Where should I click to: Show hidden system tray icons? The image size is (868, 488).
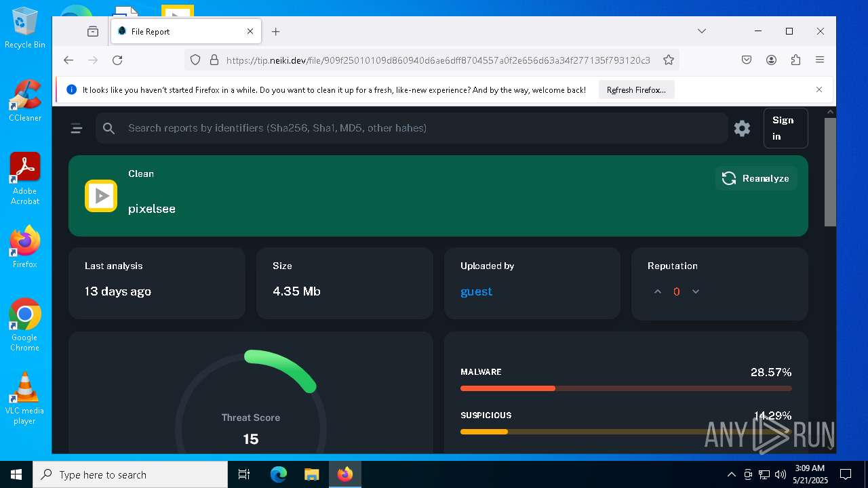point(731,474)
